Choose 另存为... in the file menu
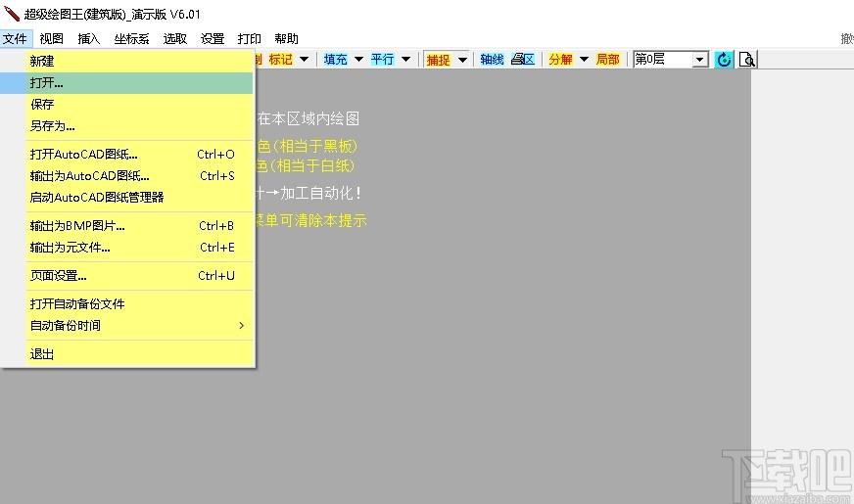The height and width of the screenshot is (504, 854). pyautogui.click(x=127, y=125)
